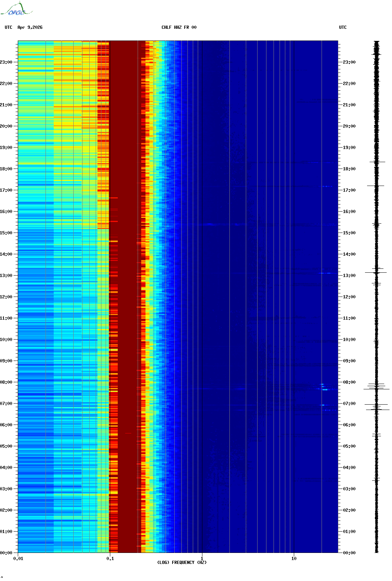Click the UTC label at top right

pos(343,27)
